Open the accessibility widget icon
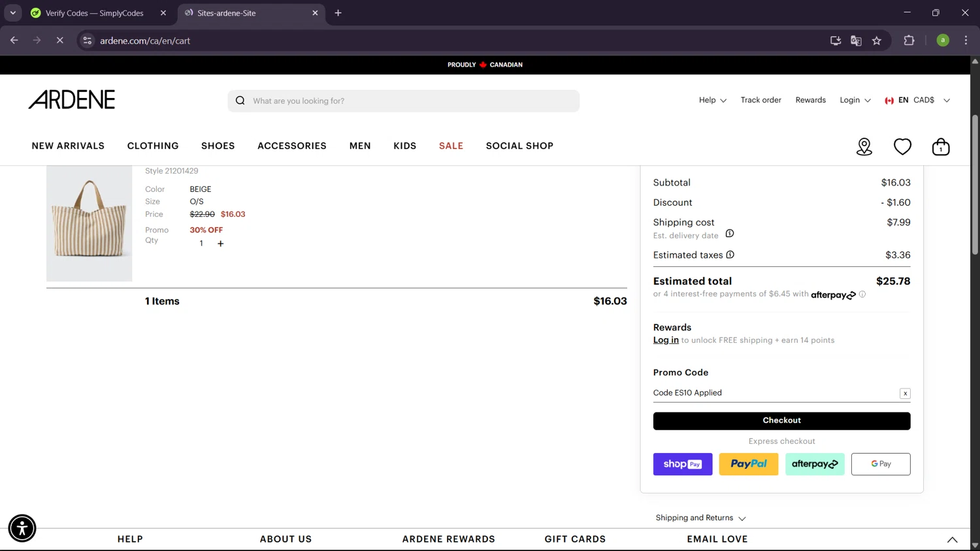Image resolution: width=980 pixels, height=551 pixels. coord(22,528)
